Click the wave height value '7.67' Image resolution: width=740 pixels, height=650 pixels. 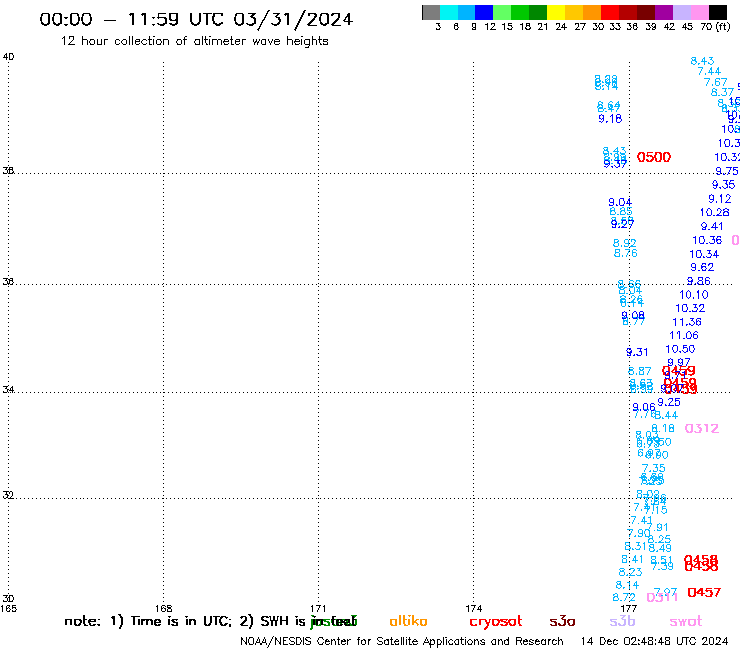coord(715,82)
